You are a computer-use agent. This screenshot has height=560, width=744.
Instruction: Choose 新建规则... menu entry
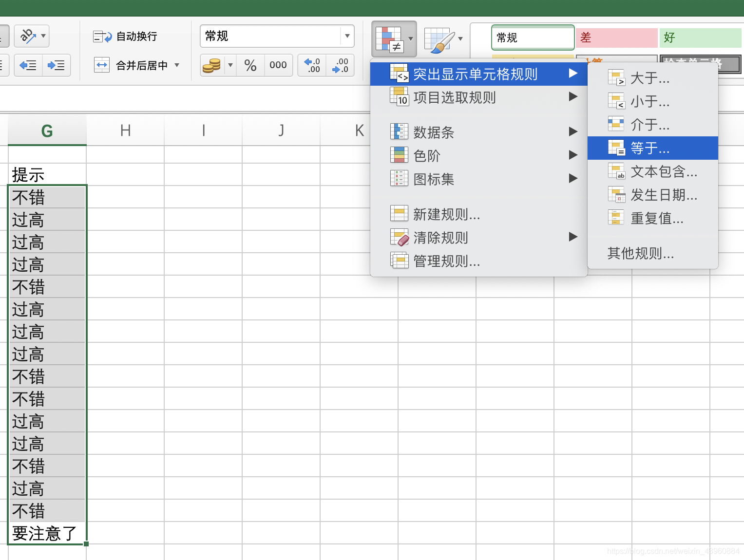point(478,214)
